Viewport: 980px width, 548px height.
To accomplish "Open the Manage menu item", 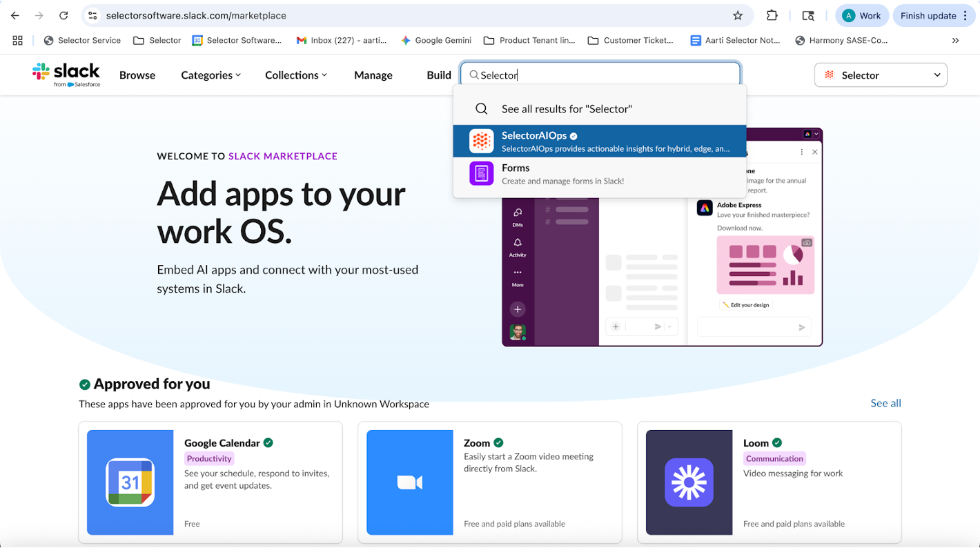I will click(373, 75).
